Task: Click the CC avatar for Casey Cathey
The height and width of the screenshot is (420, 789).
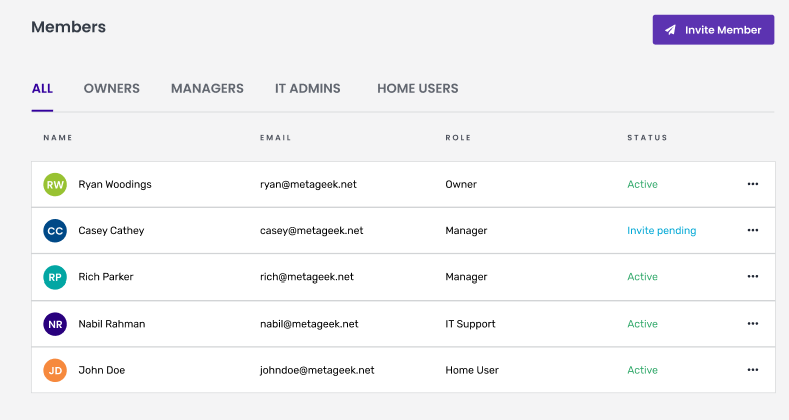Action: (55, 231)
